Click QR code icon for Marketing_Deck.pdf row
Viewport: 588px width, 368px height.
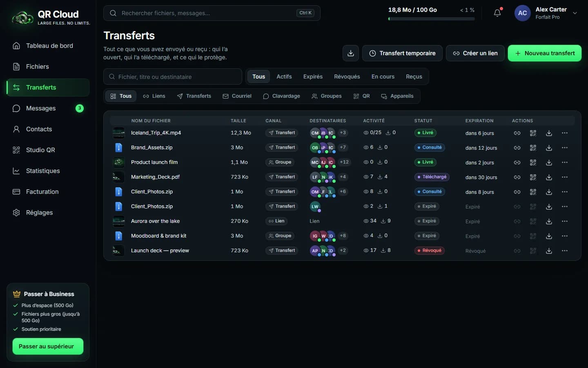pos(533,177)
